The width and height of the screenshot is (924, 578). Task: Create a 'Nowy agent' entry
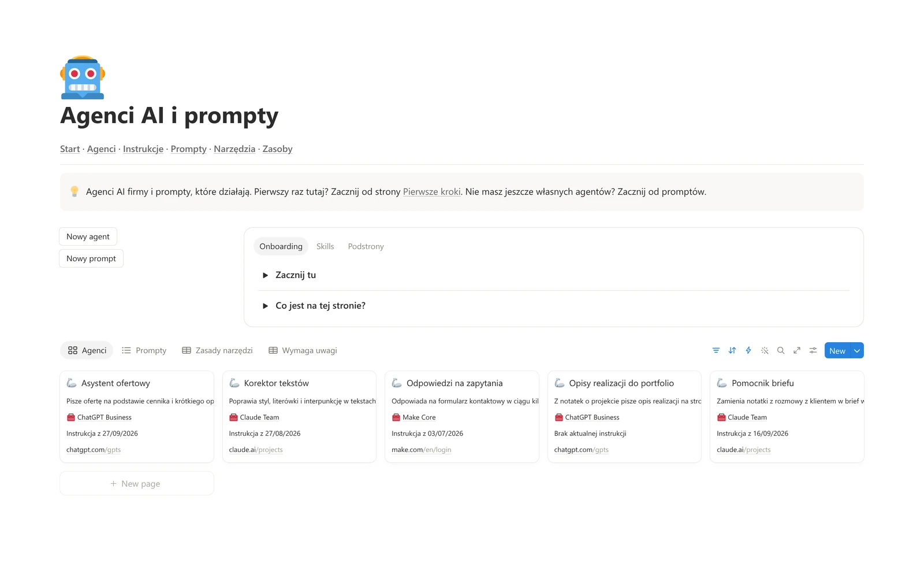(88, 236)
